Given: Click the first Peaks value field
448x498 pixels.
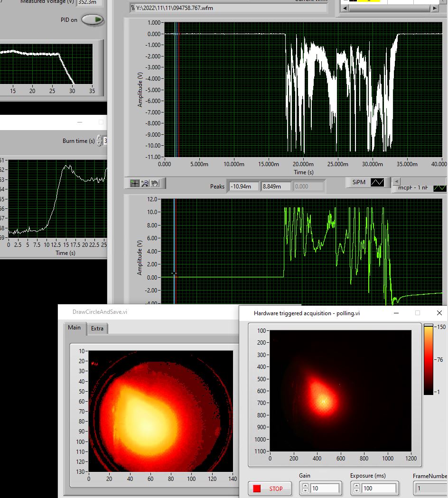Looking at the screenshot, I should pyautogui.click(x=243, y=187).
